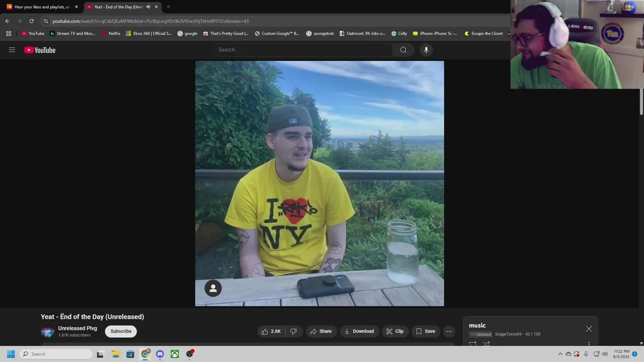The height and width of the screenshot is (362, 644).
Task: View site information icon in the address bar
Action: point(46,21)
